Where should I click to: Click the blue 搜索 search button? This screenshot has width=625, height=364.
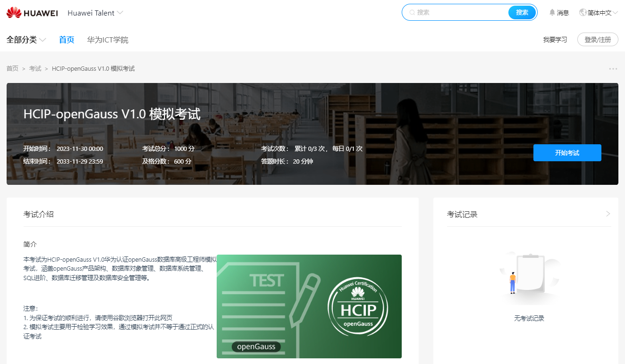[522, 12]
